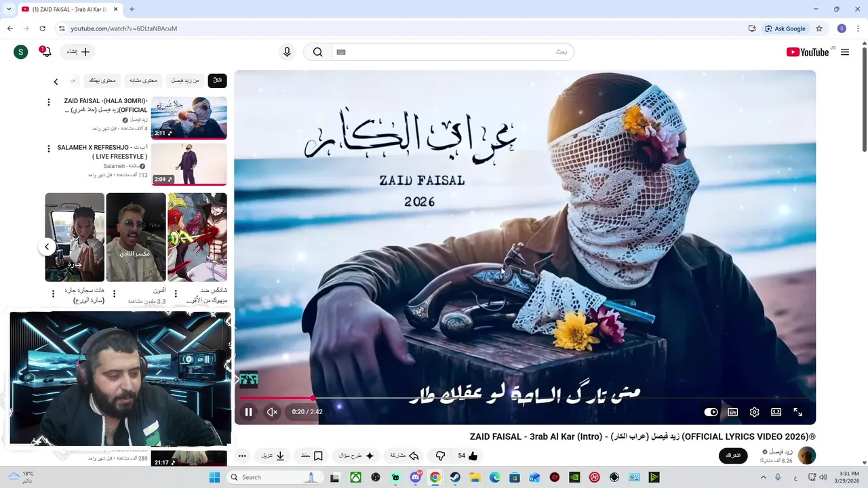This screenshot has width=868, height=488.
Task: Open options for the هات سجارة جارة Short
Action: [53, 293]
